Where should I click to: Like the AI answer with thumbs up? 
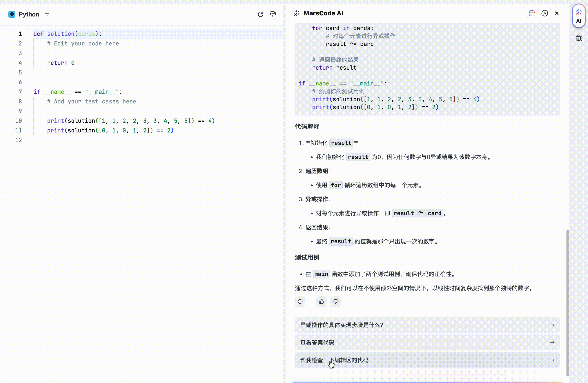(x=321, y=302)
